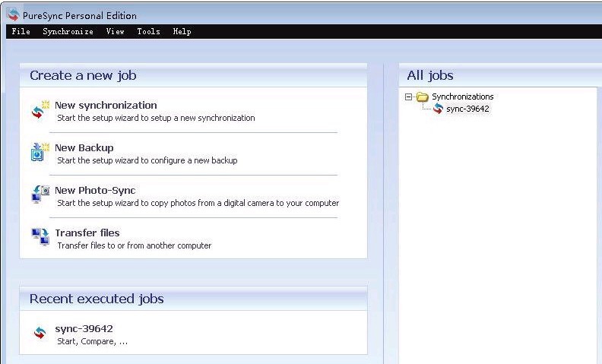Open the Synchronize menu

tap(68, 31)
